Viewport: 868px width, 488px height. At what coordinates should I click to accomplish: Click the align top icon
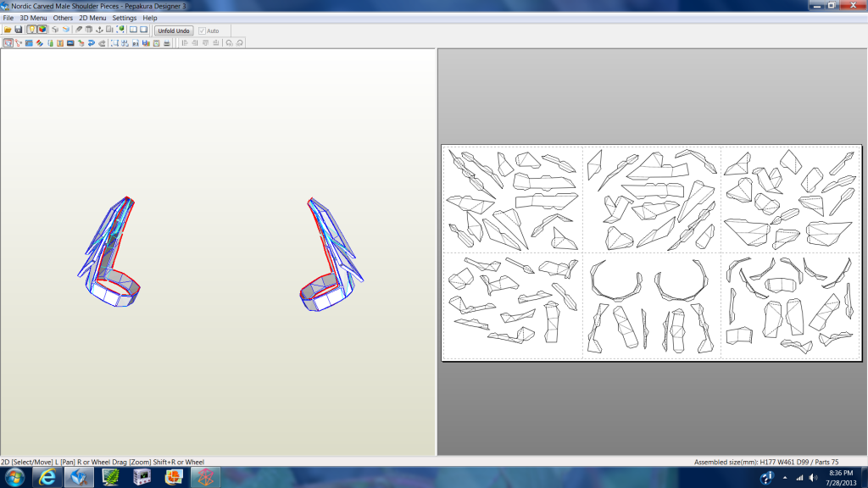point(205,42)
